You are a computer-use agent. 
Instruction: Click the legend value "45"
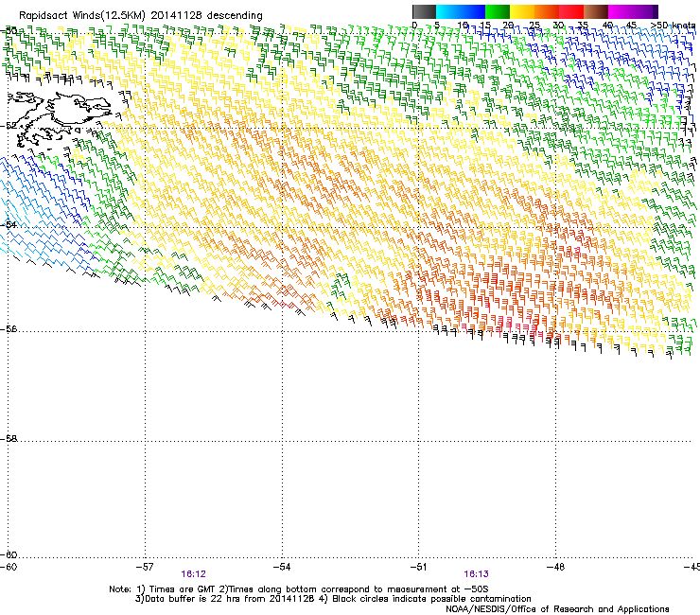(631, 26)
